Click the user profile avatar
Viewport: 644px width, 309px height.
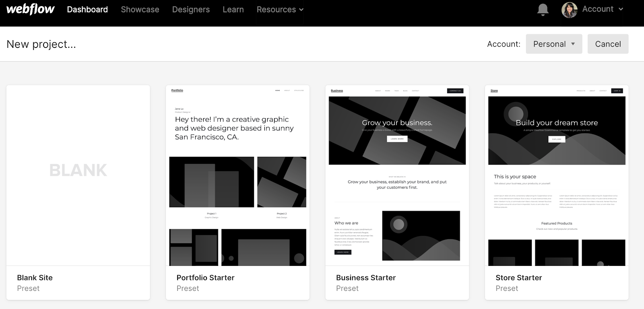(569, 10)
